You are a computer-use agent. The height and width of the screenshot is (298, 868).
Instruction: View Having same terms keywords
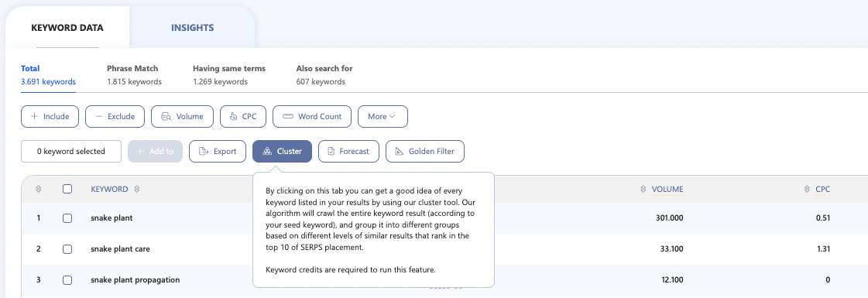click(x=229, y=75)
